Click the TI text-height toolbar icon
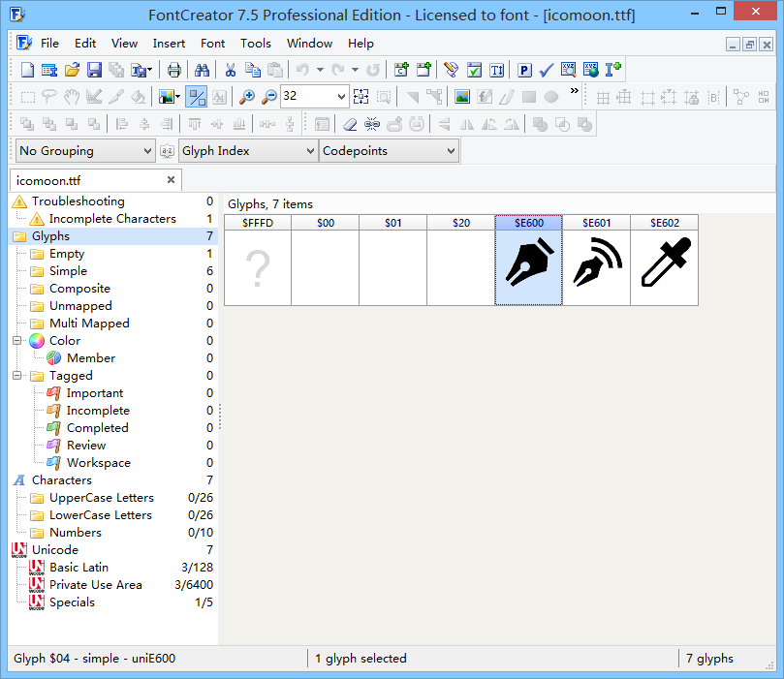Viewport: 784px width, 679px height. pos(496,70)
